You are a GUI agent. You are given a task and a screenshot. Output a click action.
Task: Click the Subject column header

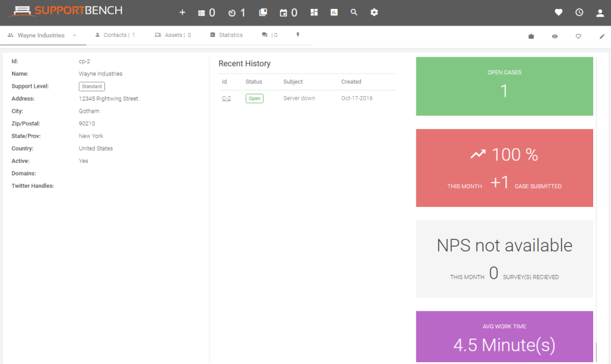click(x=293, y=81)
